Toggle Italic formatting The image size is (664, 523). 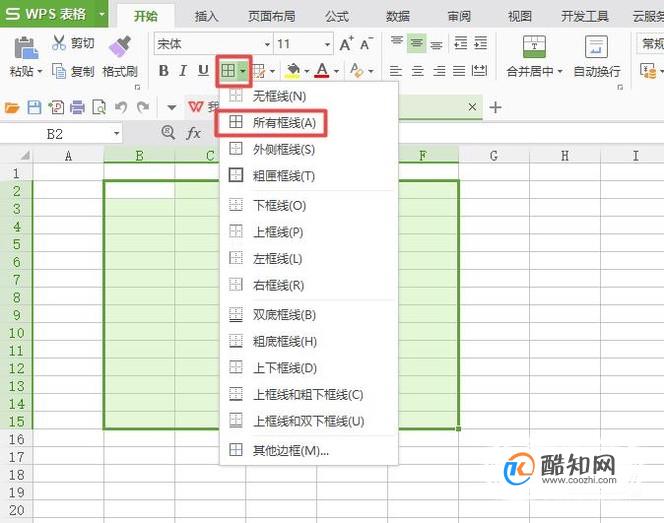click(183, 70)
